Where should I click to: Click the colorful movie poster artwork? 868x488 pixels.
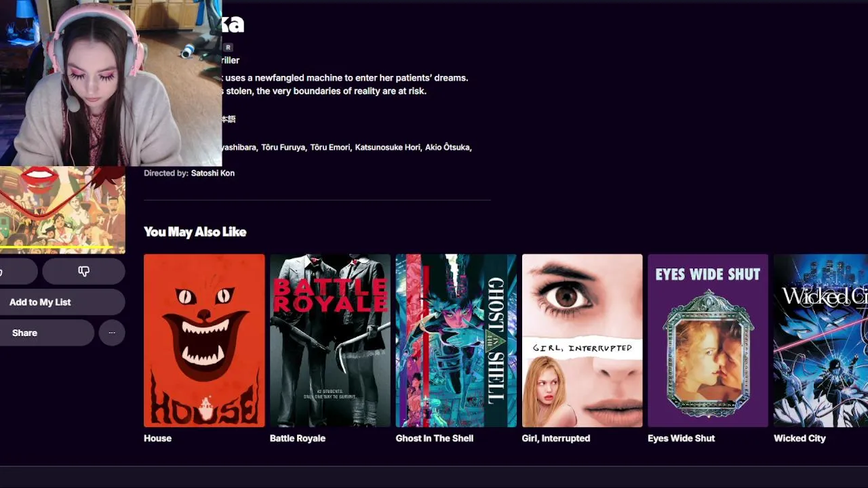(62, 210)
